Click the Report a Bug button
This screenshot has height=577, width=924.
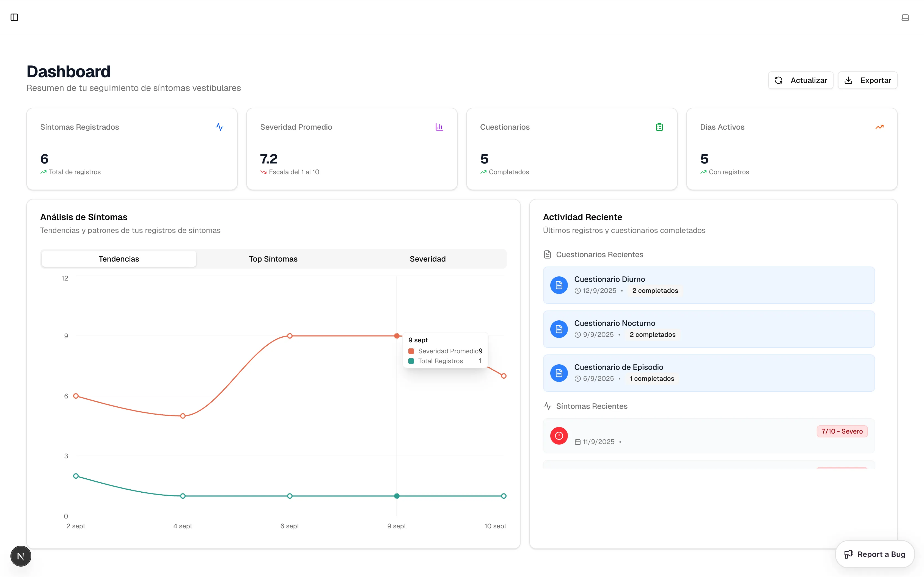(x=875, y=554)
